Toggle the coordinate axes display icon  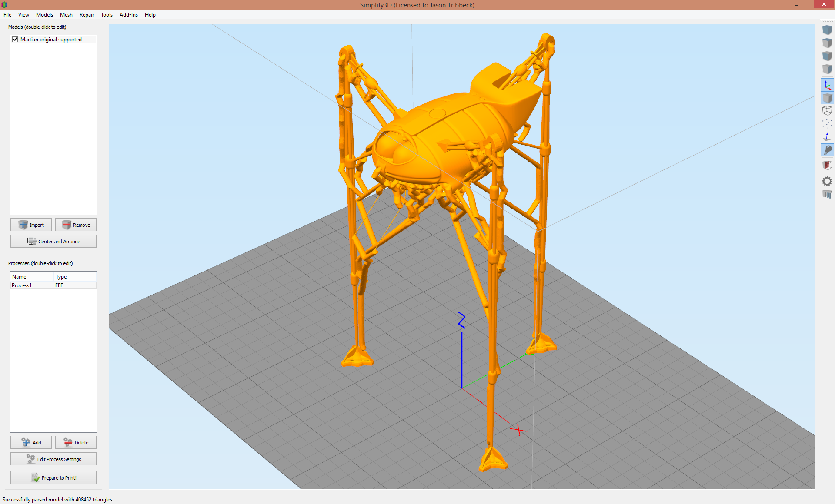(x=827, y=85)
